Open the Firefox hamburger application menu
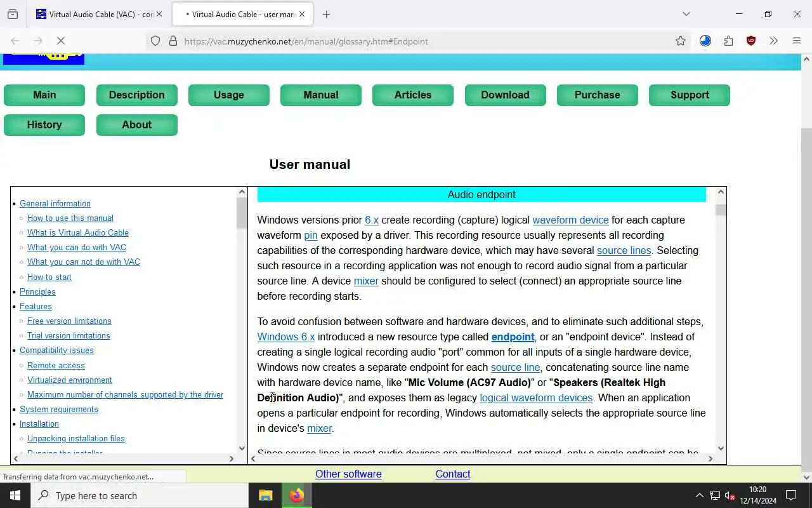Viewport: 812px width, 508px height. tap(797, 41)
